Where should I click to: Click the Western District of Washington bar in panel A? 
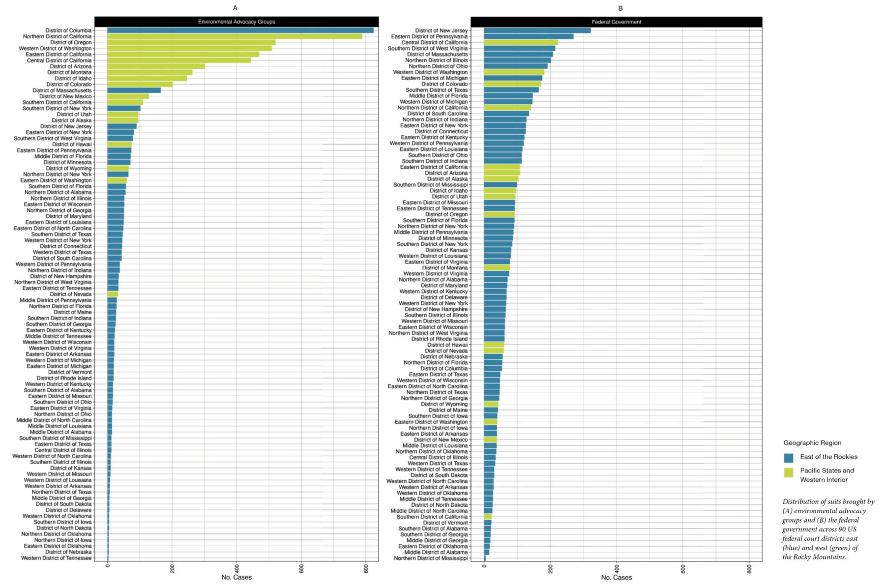[189, 48]
